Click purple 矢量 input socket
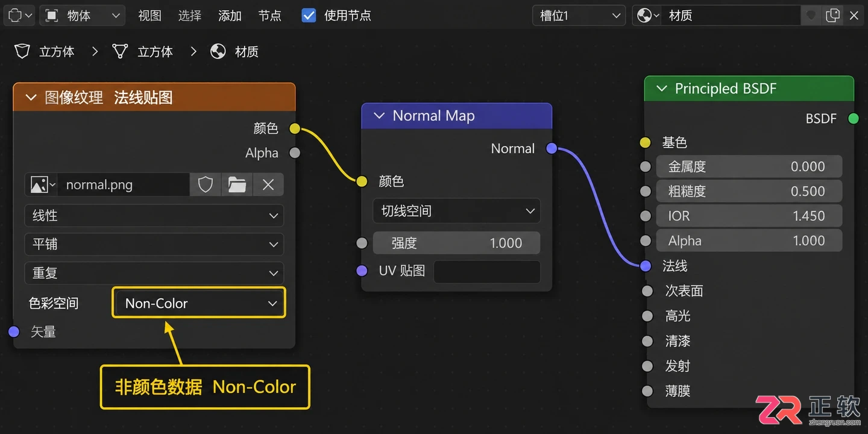Screen dimensions: 868x434 pyautogui.click(x=14, y=332)
